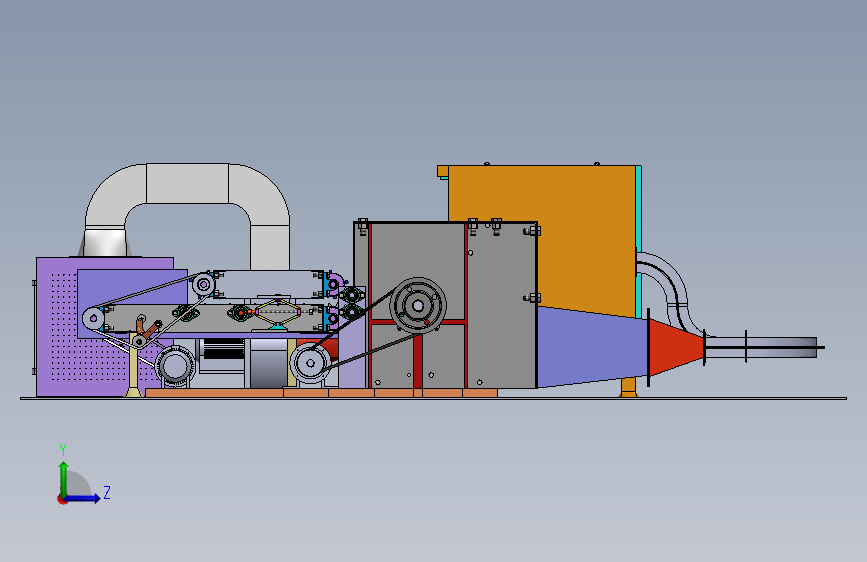Click the green Y axis arrow of the triad
Viewport: 867px width, 562px height.
(x=64, y=478)
